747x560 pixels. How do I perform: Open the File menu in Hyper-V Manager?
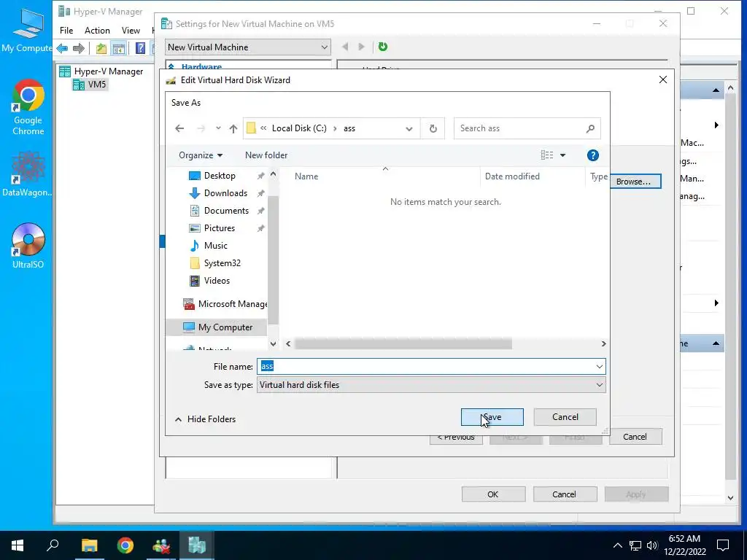point(66,31)
